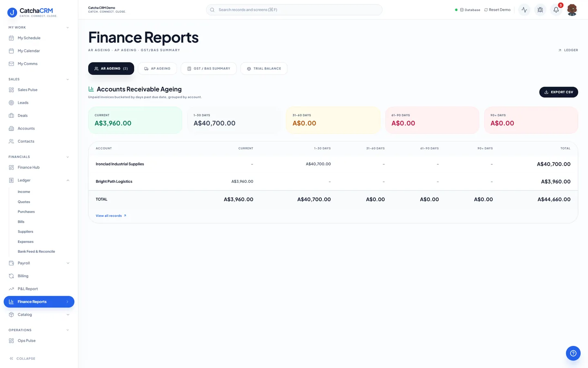This screenshot has width=588, height=368.
Task: Open My Calendar
Action: tap(39, 51)
